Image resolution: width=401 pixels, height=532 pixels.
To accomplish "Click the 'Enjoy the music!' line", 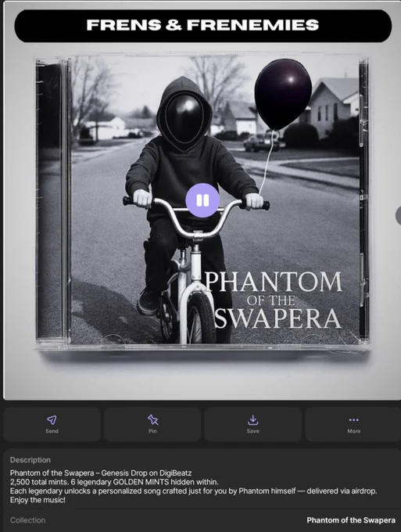I will click(38, 500).
